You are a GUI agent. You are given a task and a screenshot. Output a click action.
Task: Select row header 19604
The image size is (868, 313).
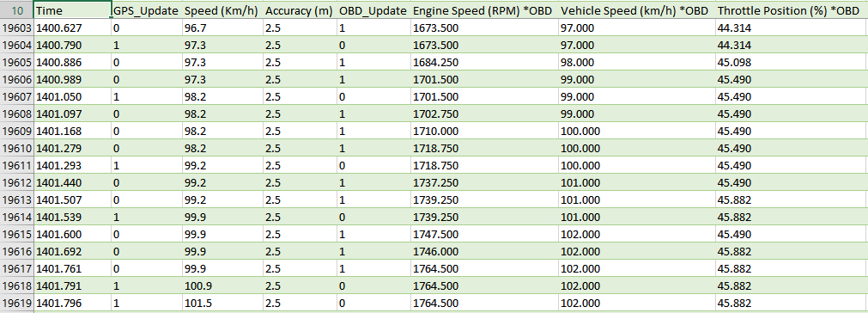coord(16,46)
